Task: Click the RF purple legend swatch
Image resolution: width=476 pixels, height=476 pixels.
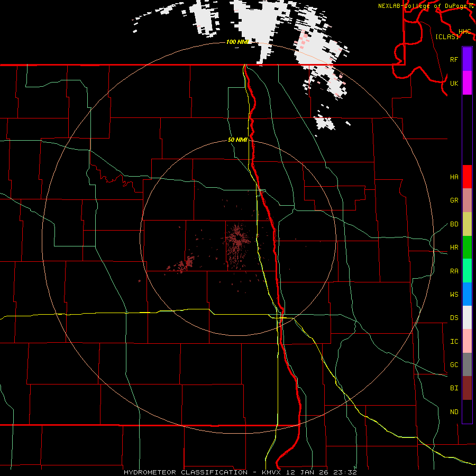Action: tap(467, 59)
